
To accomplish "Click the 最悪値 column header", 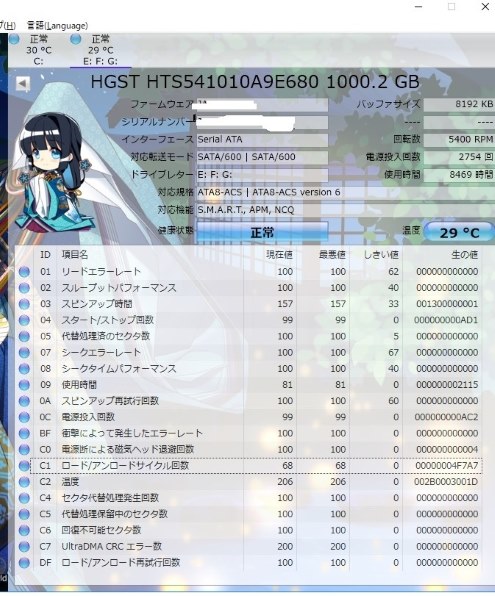I will (x=332, y=255).
